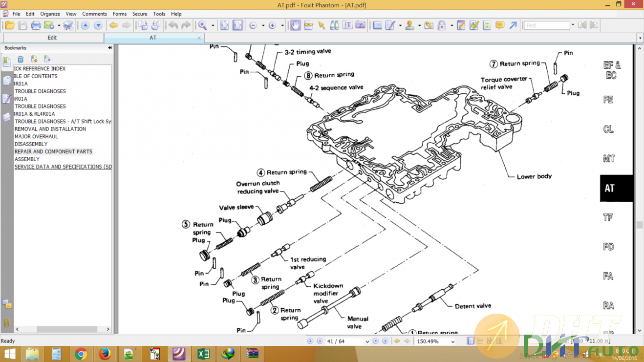The image size is (644, 362).
Task: Open the Find options dropdown arrow
Action: coord(573,25)
